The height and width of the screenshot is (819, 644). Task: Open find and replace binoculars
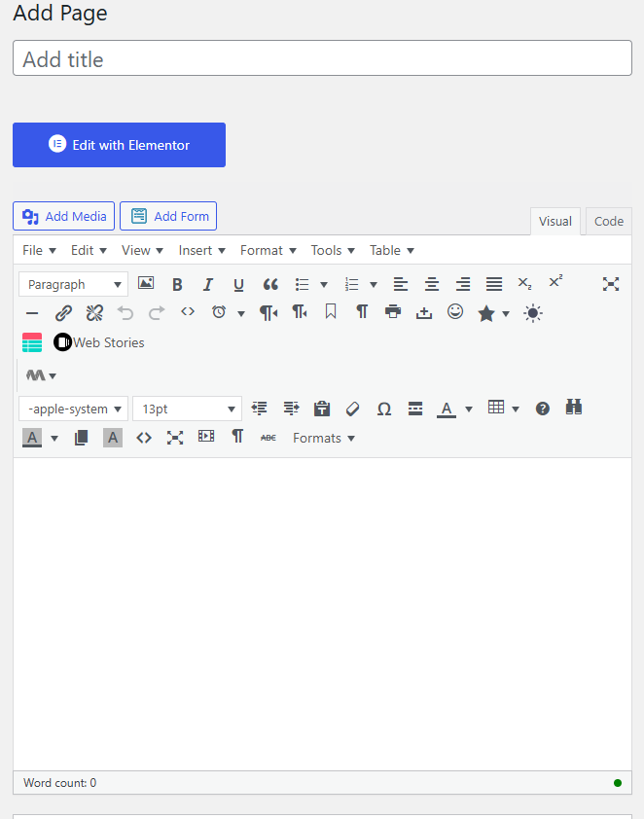click(x=574, y=407)
